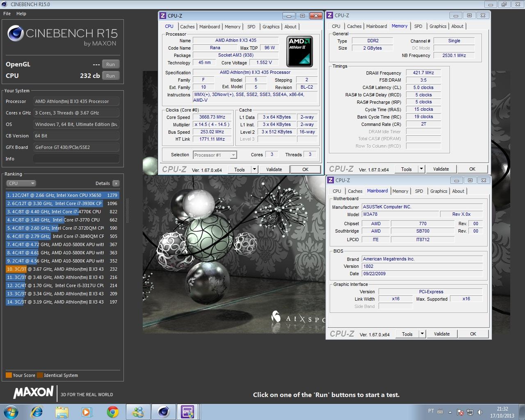Expand Tools dropdown arrow in Mainboard window
Viewport: 525px width, 420px height.
[422, 334]
